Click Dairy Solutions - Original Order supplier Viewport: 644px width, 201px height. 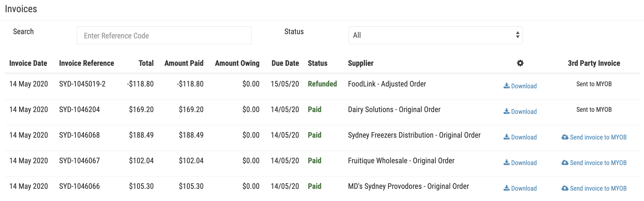coord(394,109)
